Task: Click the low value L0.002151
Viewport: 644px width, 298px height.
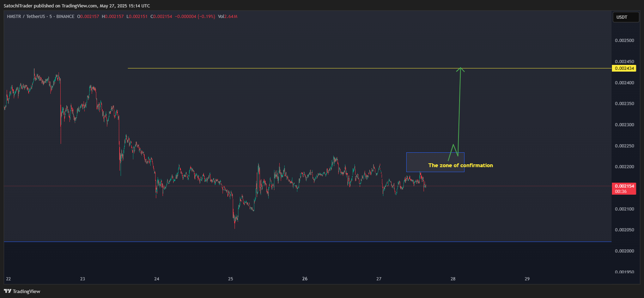Action: click(137, 17)
